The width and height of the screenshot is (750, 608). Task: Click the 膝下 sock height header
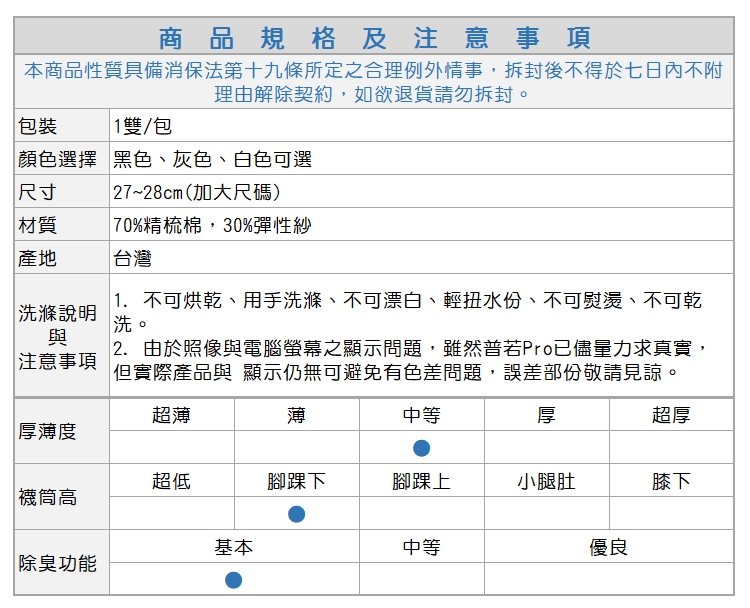pyautogui.click(x=671, y=481)
